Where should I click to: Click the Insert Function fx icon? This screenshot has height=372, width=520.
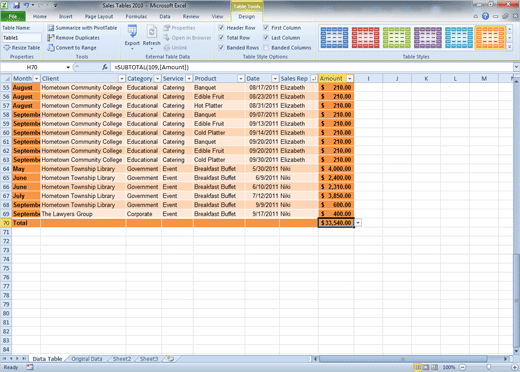click(105, 67)
